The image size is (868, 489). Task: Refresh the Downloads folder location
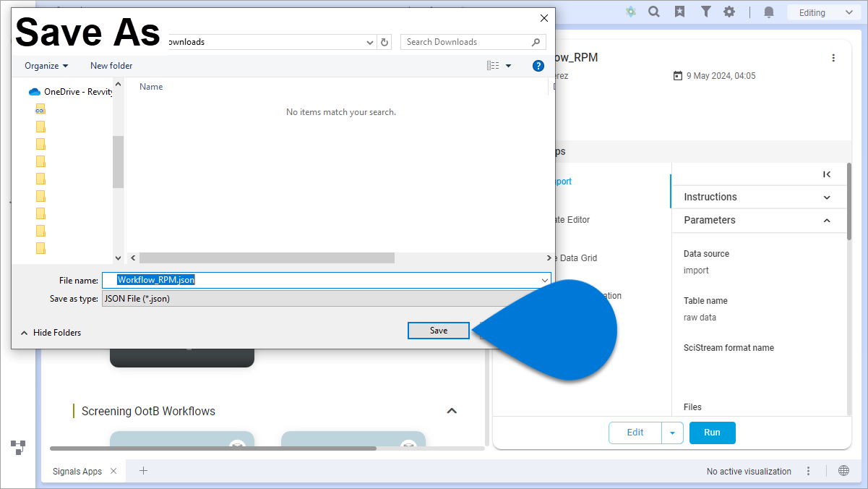385,42
